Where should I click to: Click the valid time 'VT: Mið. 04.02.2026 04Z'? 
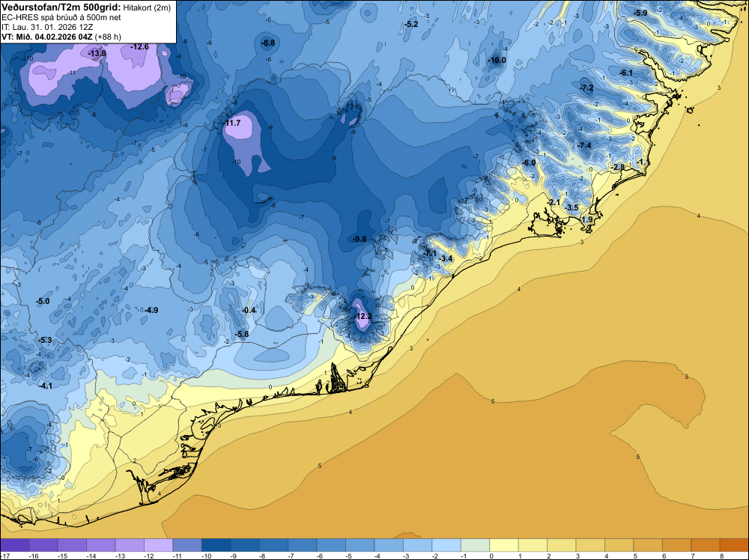point(47,37)
